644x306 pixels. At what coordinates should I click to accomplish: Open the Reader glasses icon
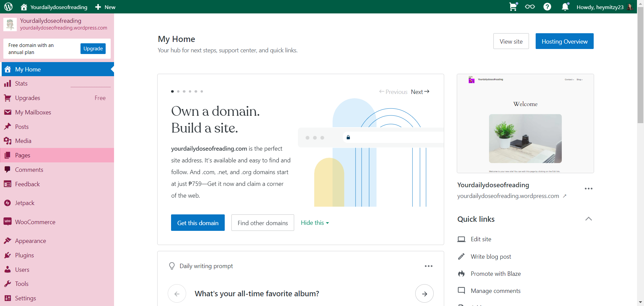tap(530, 7)
